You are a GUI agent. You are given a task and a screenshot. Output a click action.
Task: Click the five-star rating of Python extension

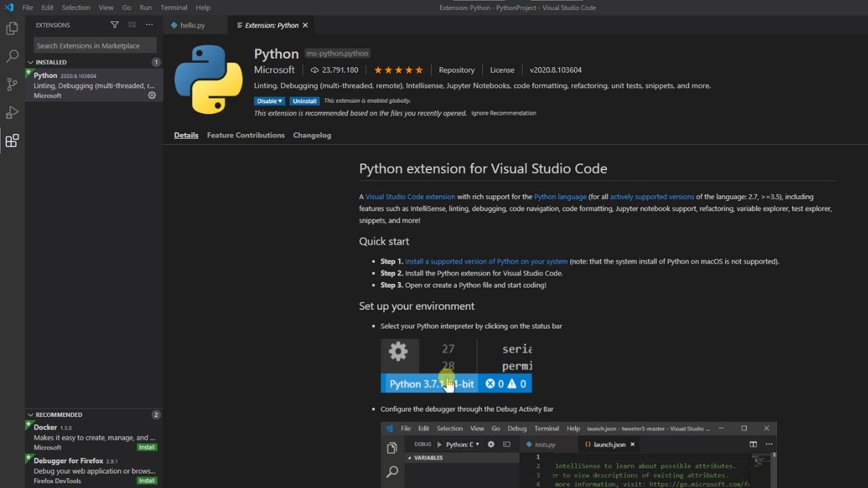point(398,70)
